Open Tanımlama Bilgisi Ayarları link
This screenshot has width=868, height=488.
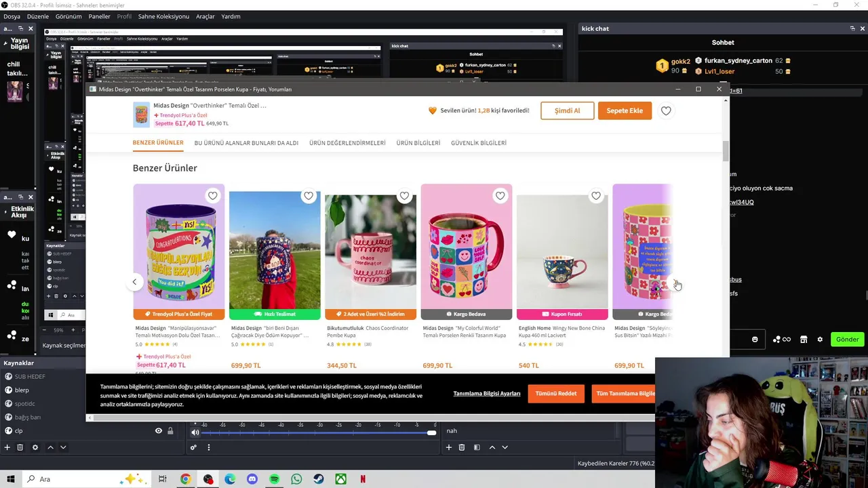pyautogui.click(x=487, y=394)
